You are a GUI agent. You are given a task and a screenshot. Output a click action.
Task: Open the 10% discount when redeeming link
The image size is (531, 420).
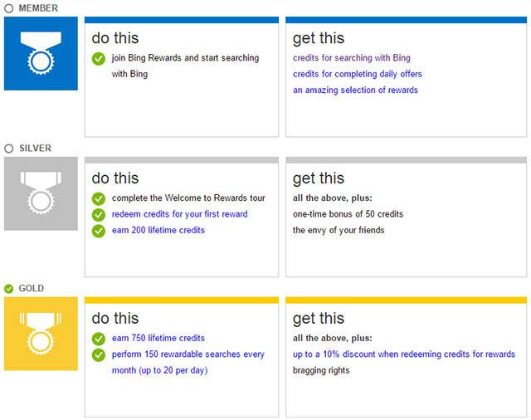tap(404, 354)
